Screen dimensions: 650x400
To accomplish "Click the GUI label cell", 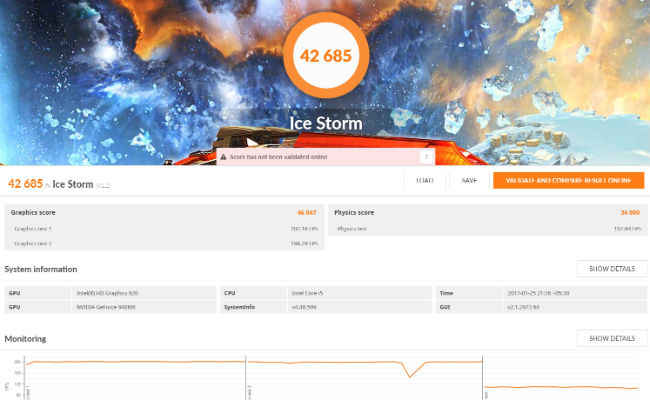I will pyautogui.click(x=469, y=307).
